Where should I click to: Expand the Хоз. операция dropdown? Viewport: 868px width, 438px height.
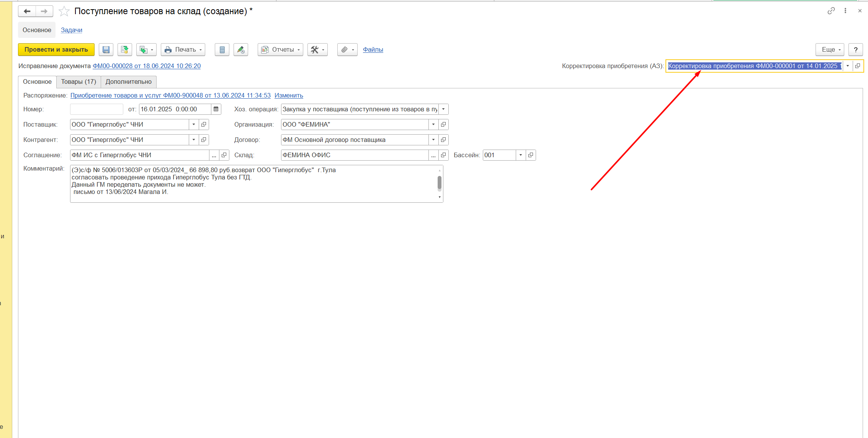click(443, 109)
